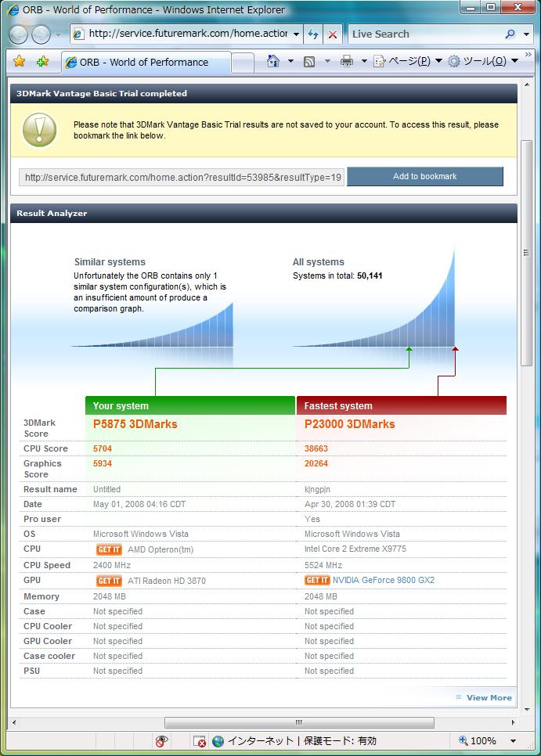This screenshot has height=756, width=541.
Task: Click the browser Back arrow button
Action: click(18, 34)
